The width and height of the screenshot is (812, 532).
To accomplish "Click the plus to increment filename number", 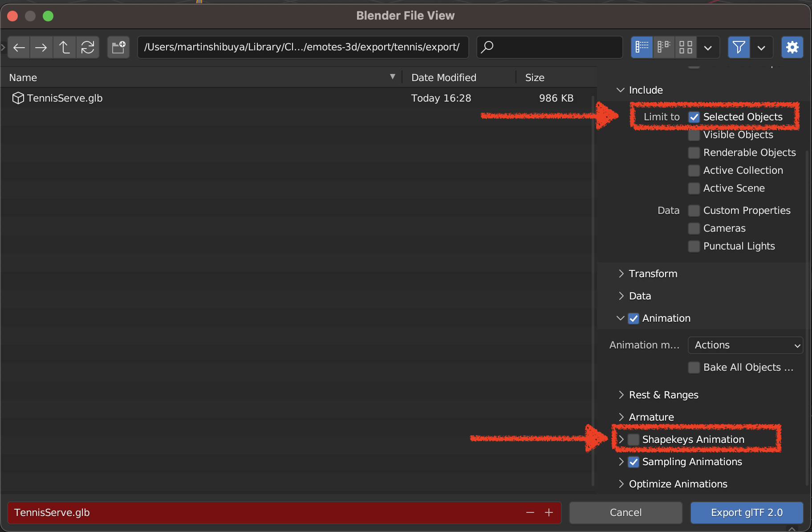I will pos(549,513).
